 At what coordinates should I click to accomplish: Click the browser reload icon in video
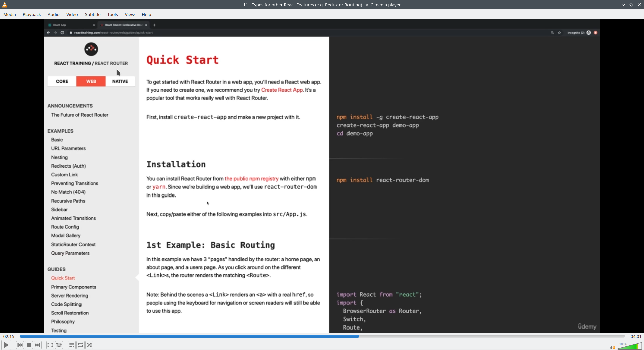62,33
